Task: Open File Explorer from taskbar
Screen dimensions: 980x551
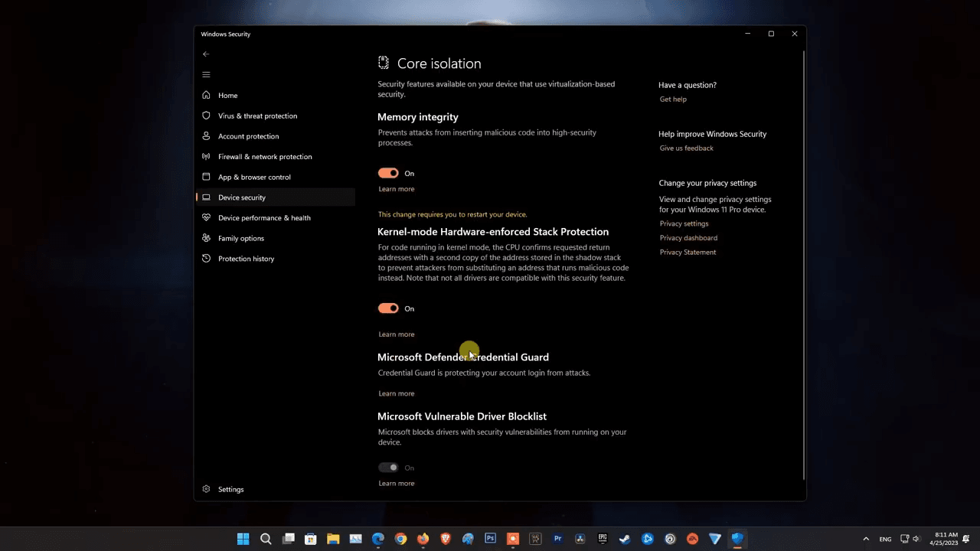Action: coord(333,539)
